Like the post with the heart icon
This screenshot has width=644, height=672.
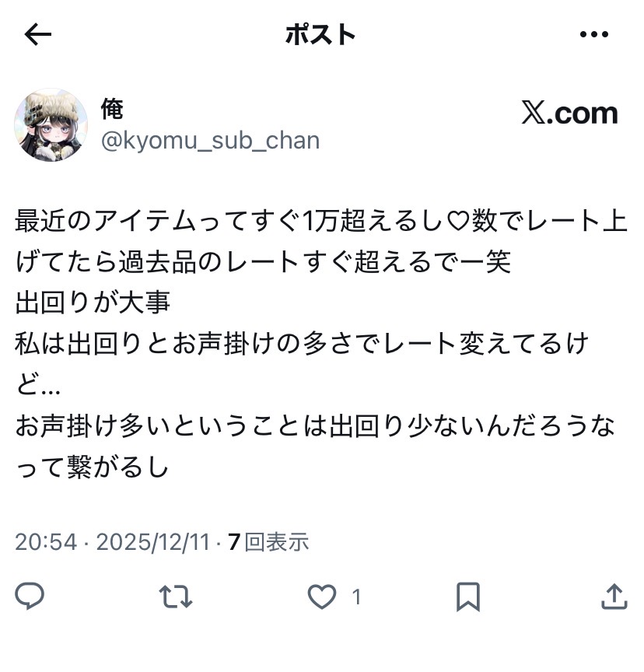(x=322, y=597)
